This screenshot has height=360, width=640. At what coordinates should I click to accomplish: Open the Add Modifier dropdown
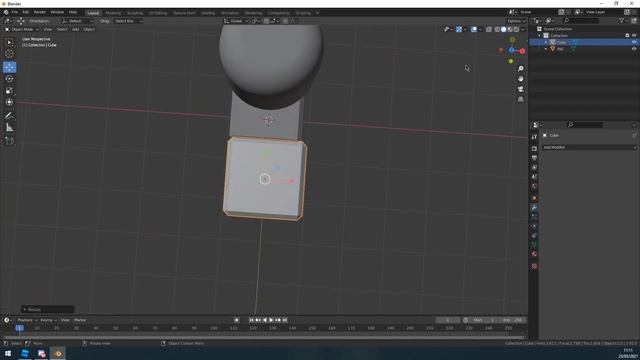click(589, 147)
